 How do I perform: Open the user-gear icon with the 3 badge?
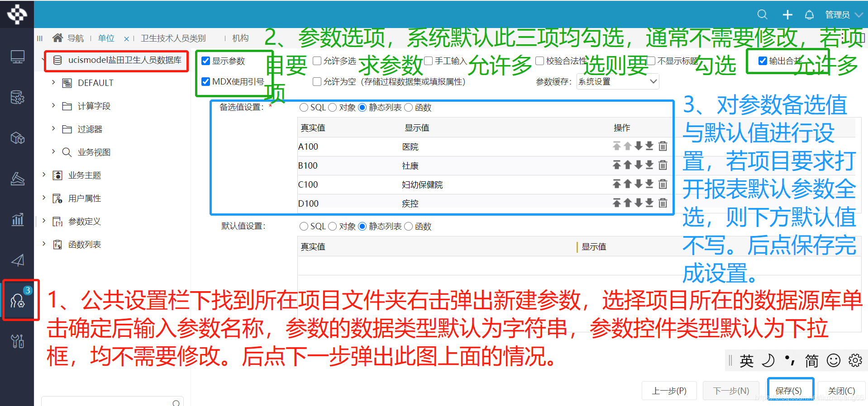click(x=18, y=300)
